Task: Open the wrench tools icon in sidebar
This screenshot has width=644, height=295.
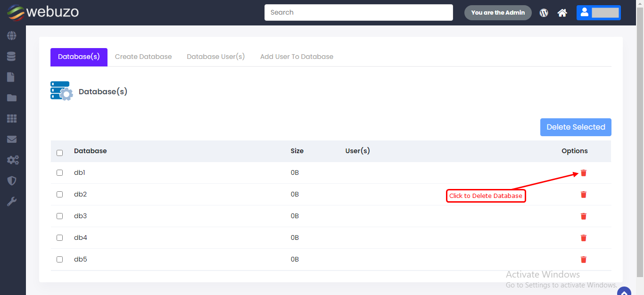Action: [12, 202]
